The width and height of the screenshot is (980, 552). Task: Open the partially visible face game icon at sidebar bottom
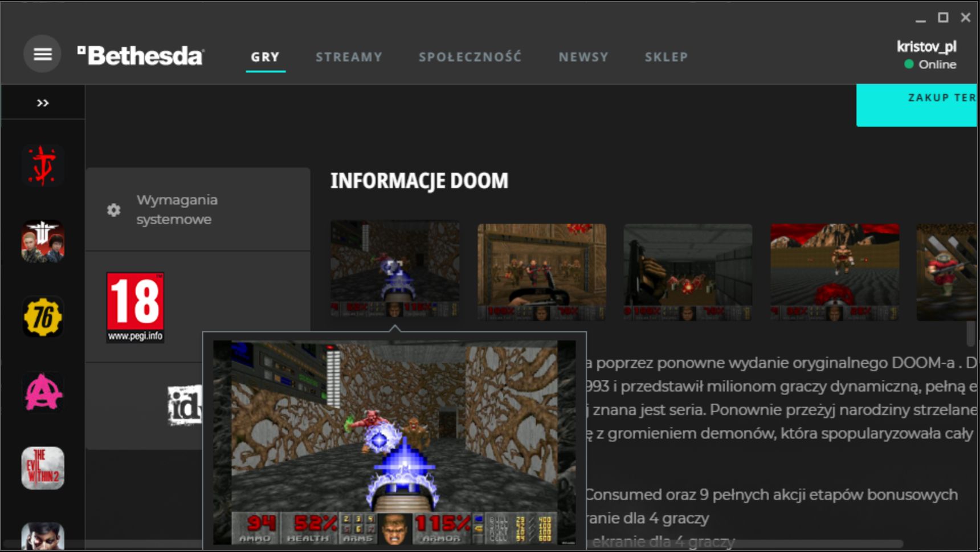coord(43,536)
